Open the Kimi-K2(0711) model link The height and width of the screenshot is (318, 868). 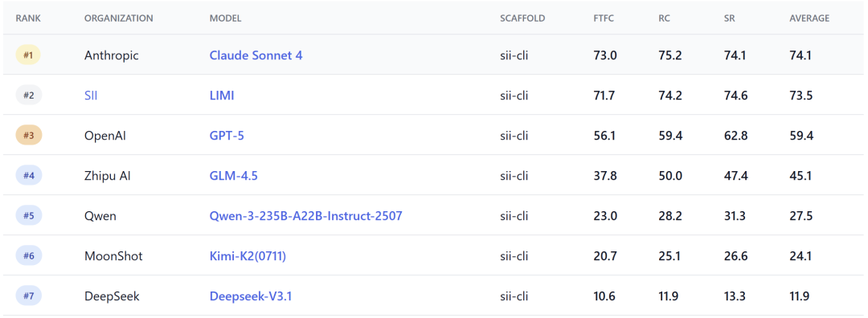[248, 256]
